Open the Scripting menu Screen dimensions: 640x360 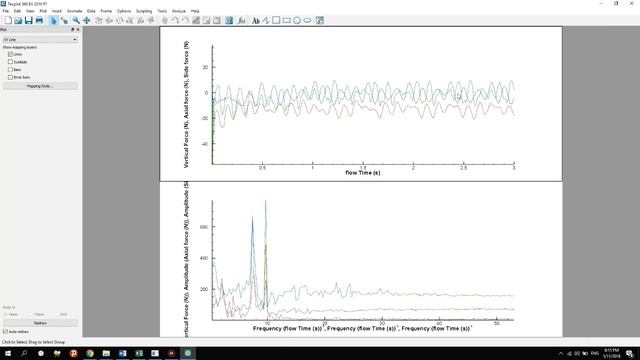click(x=144, y=11)
